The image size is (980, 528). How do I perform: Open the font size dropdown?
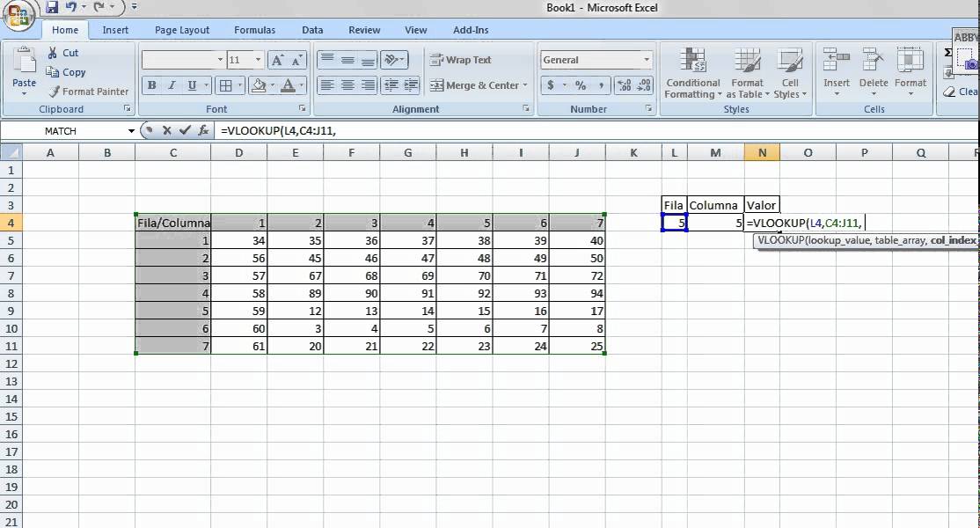point(258,60)
